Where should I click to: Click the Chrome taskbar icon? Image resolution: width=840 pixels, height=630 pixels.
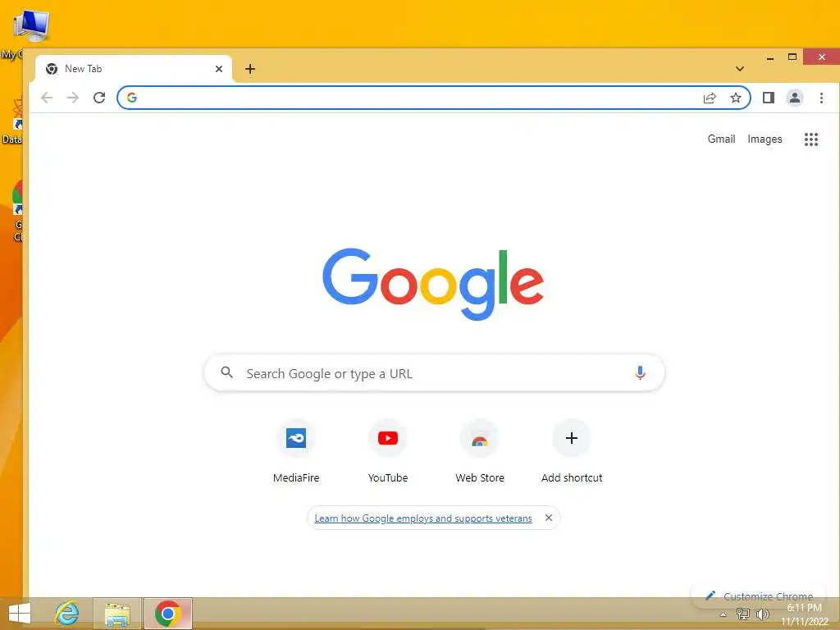167,614
